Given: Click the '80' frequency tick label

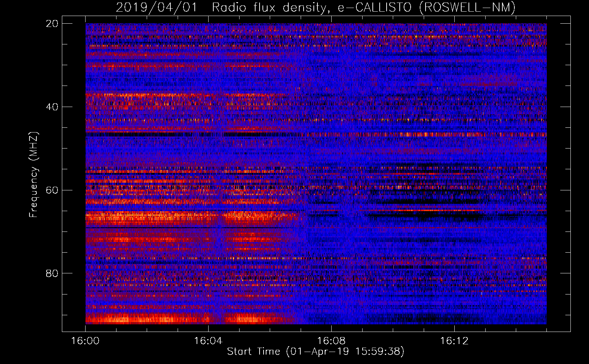Looking at the screenshot, I should (52, 273).
